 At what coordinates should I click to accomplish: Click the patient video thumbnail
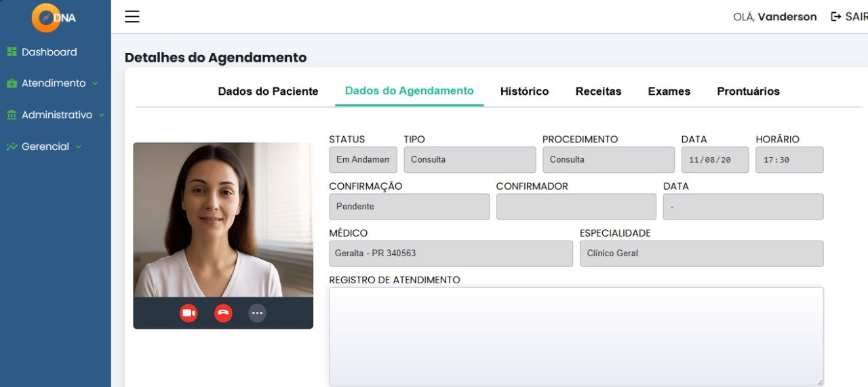coord(223,220)
